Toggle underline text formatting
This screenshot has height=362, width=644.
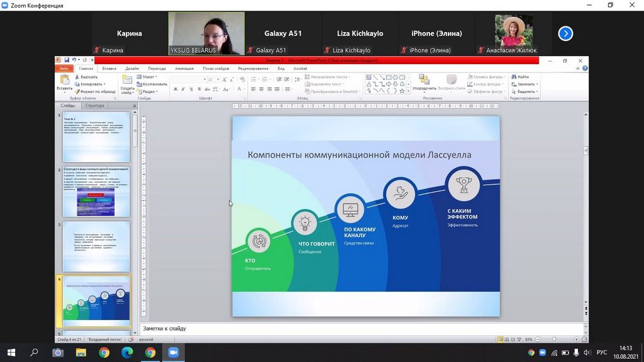192,89
